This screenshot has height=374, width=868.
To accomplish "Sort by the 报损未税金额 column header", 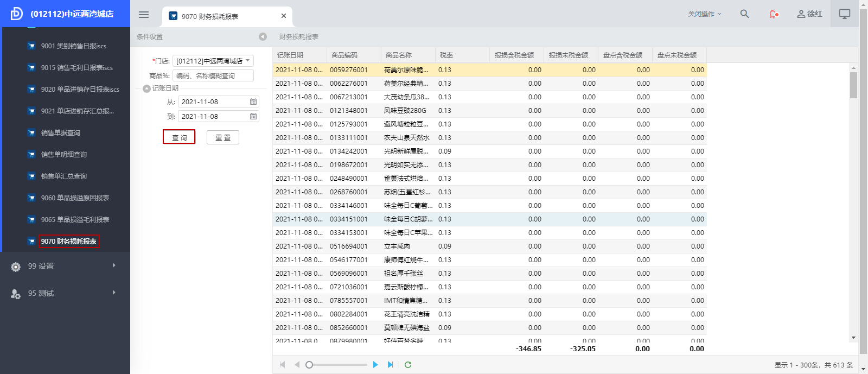I will pos(571,55).
